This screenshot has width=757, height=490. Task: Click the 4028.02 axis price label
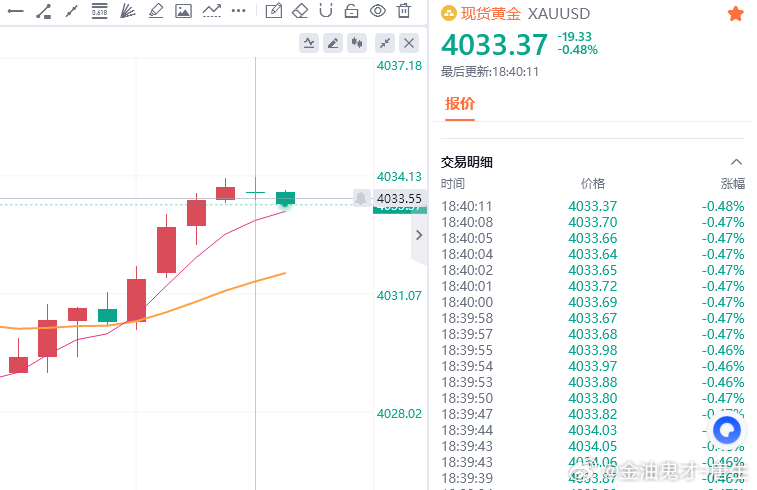point(399,414)
